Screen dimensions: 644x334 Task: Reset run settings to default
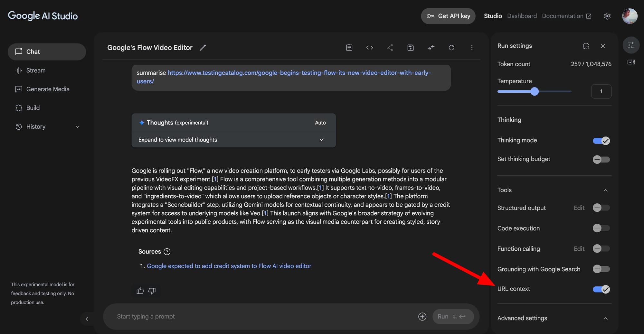click(586, 46)
